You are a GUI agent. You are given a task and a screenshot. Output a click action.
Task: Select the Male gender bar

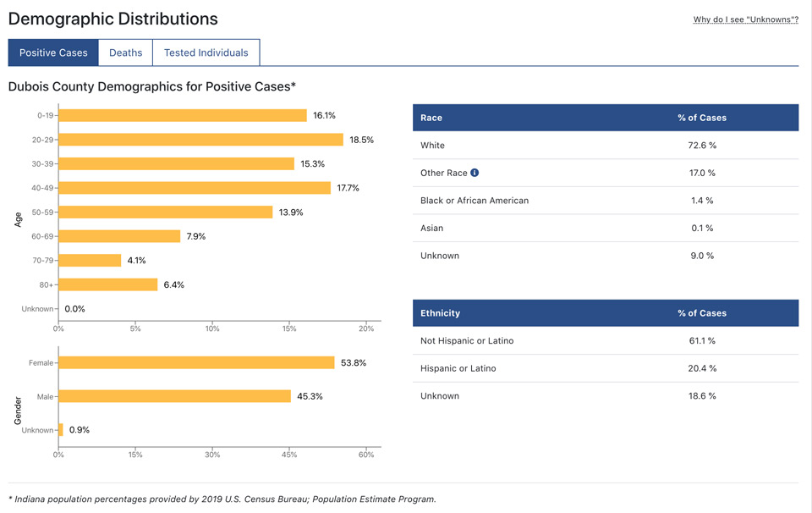coord(174,396)
